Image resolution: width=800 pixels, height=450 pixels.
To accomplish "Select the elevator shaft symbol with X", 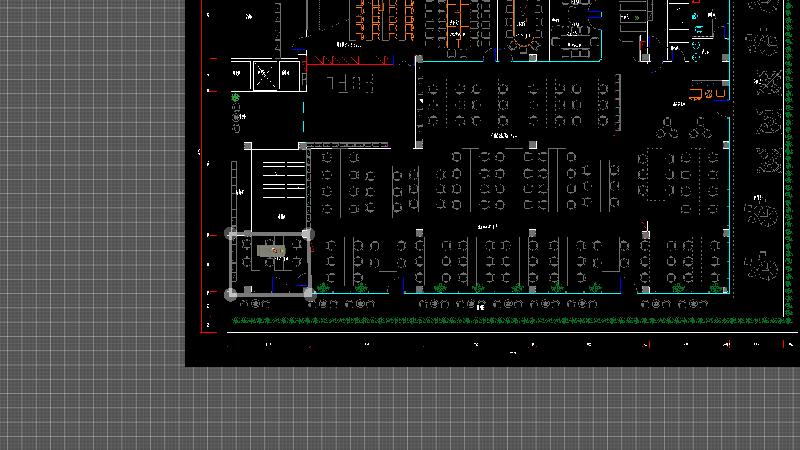I will tap(265, 74).
